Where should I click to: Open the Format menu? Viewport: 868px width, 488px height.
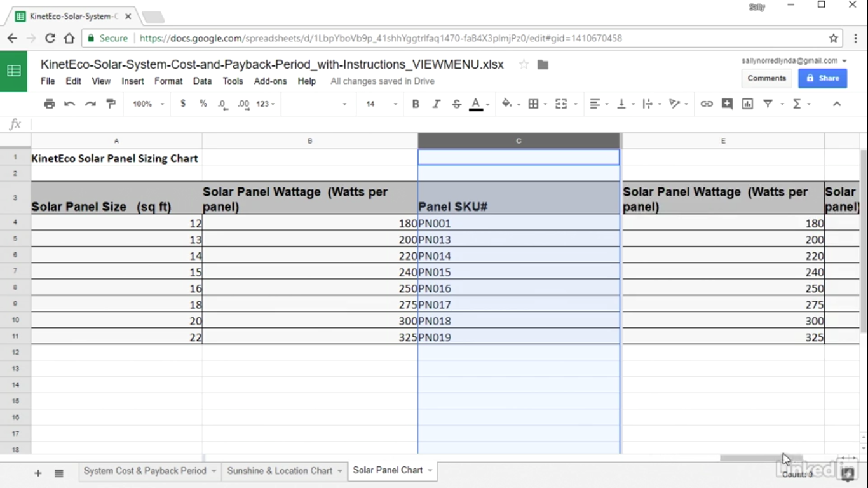(x=168, y=81)
